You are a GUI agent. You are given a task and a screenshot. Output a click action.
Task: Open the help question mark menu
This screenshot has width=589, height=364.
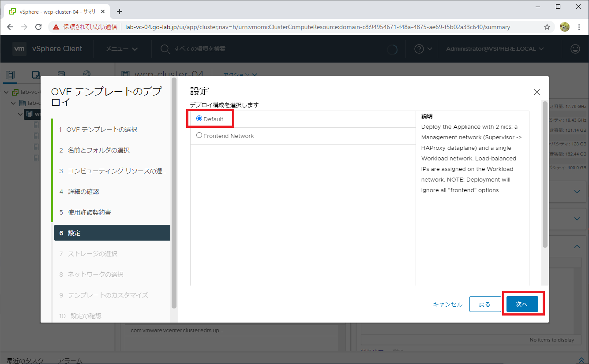point(423,49)
